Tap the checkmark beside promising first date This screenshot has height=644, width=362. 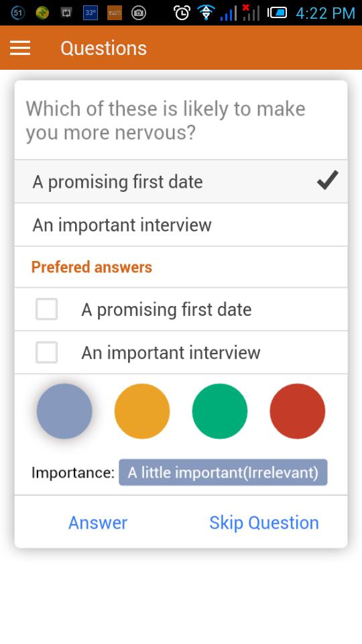click(328, 180)
